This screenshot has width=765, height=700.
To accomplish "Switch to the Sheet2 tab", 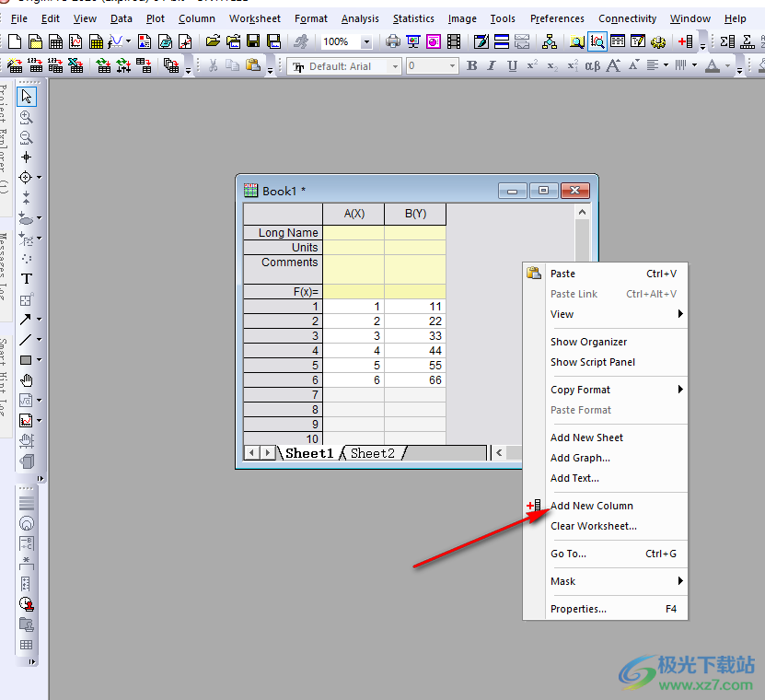I will pyautogui.click(x=373, y=453).
